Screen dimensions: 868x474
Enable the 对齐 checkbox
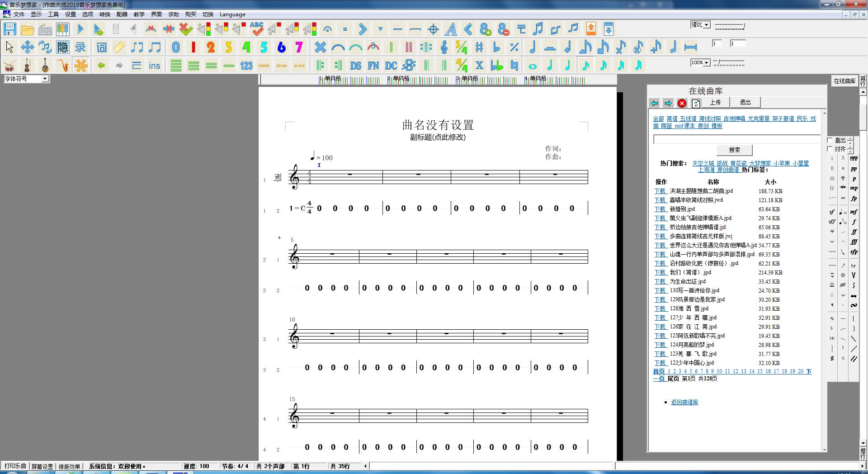click(830, 149)
